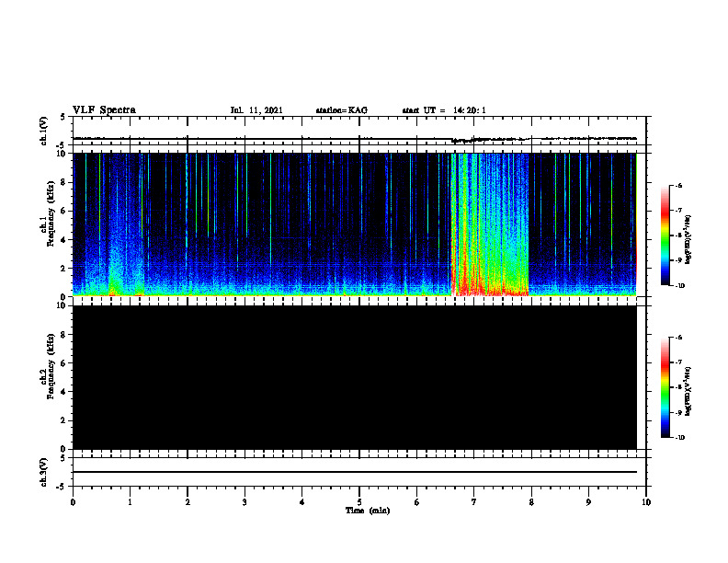Click the "Time (min)" x-axis label

[x=368, y=511]
